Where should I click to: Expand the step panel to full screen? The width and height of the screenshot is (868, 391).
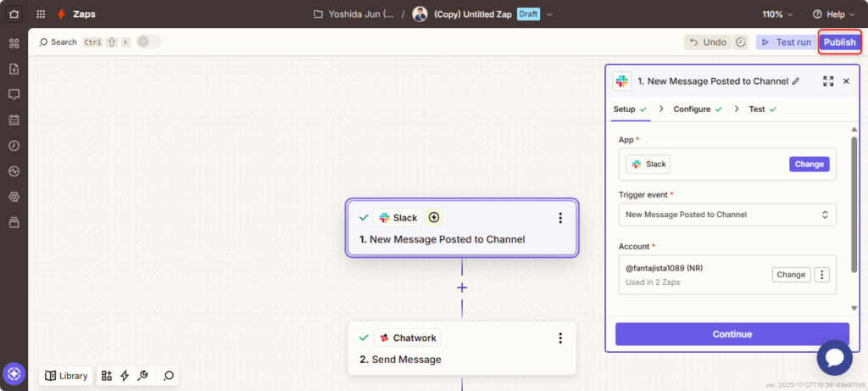click(x=828, y=81)
